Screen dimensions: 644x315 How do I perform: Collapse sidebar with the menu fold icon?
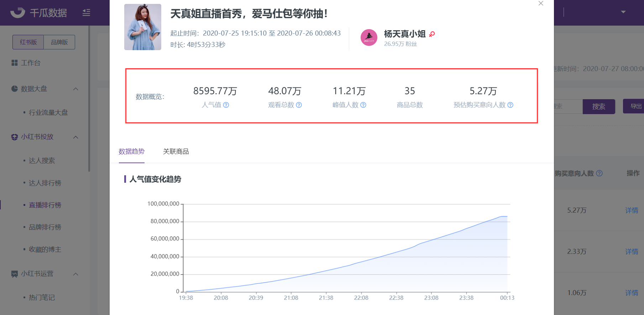pos(87,13)
